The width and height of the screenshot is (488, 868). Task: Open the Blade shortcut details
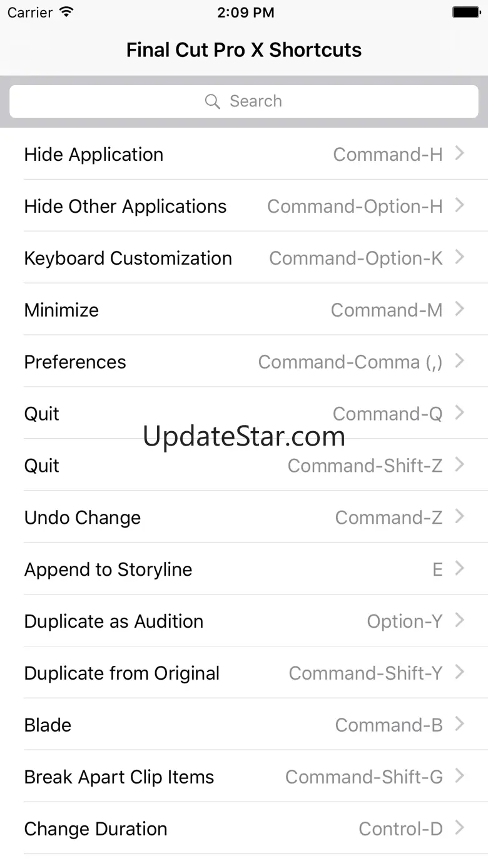244,725
